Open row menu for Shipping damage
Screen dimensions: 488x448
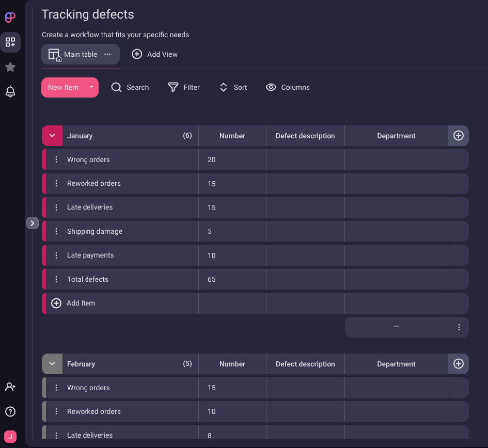[56, 231]
